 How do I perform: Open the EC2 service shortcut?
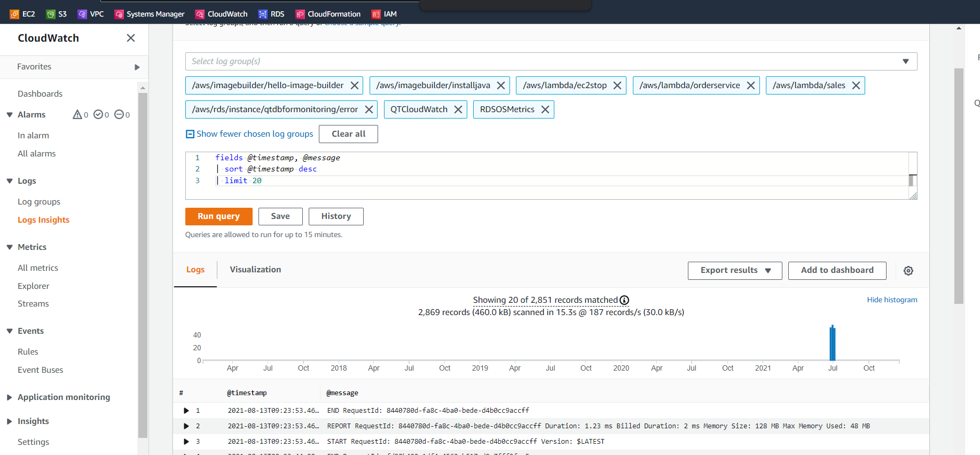click(22, 14)
